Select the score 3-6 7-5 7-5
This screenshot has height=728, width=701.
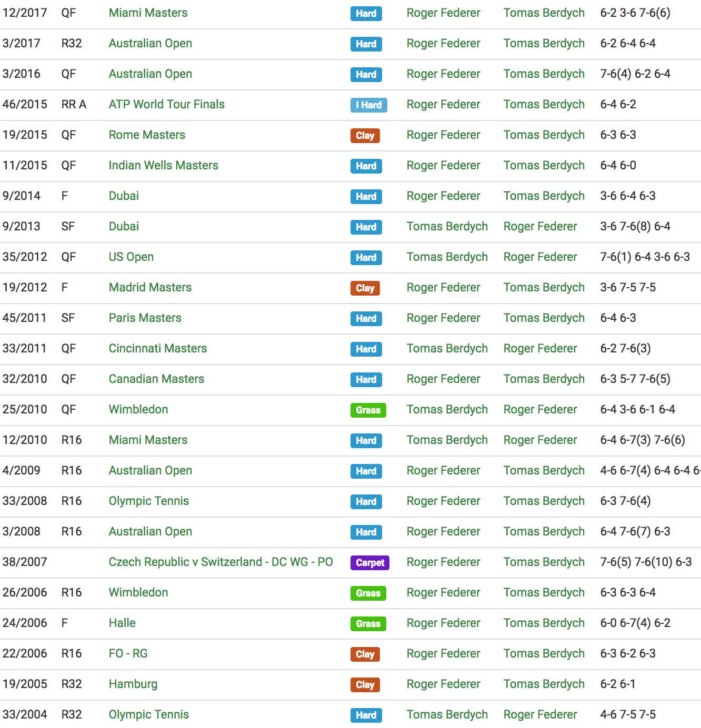coord(628,287)
